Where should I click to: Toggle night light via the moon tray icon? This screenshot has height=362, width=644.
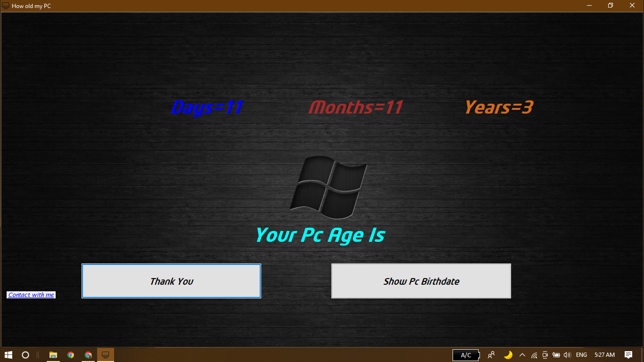[508, 355]
